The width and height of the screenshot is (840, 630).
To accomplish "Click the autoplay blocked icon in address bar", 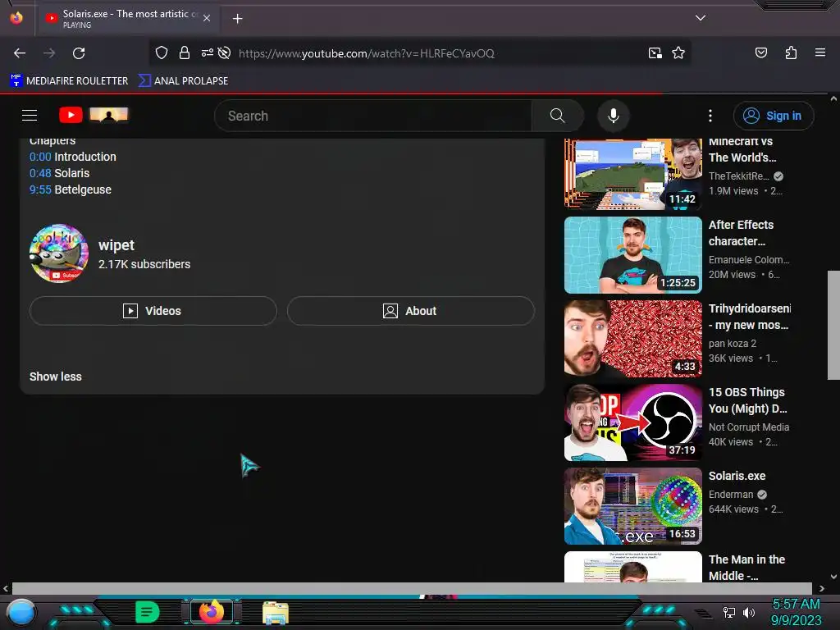I will (225, 52).
